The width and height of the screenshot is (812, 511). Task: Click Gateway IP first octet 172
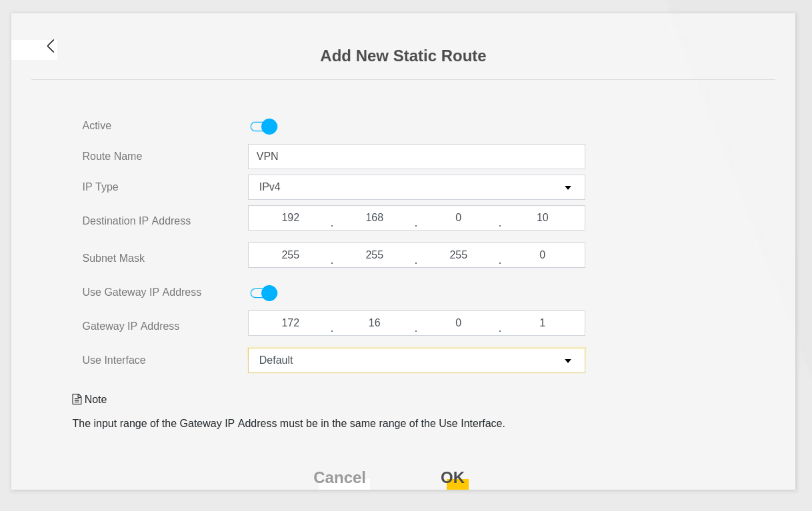(290, 323)
